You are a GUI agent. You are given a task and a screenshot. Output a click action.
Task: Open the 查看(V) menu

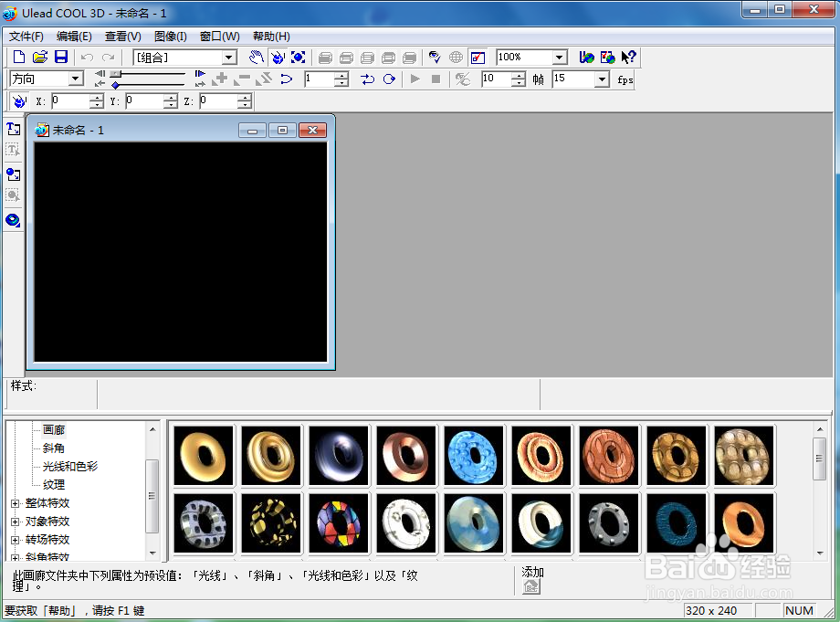pyautogui.click(x=122, y=37)
